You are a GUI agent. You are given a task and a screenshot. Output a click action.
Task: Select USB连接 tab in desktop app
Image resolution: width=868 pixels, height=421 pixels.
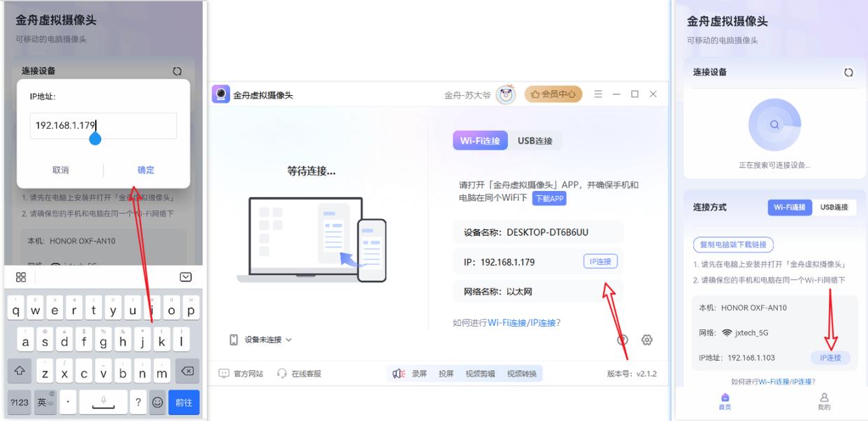(x=535, y=141)
